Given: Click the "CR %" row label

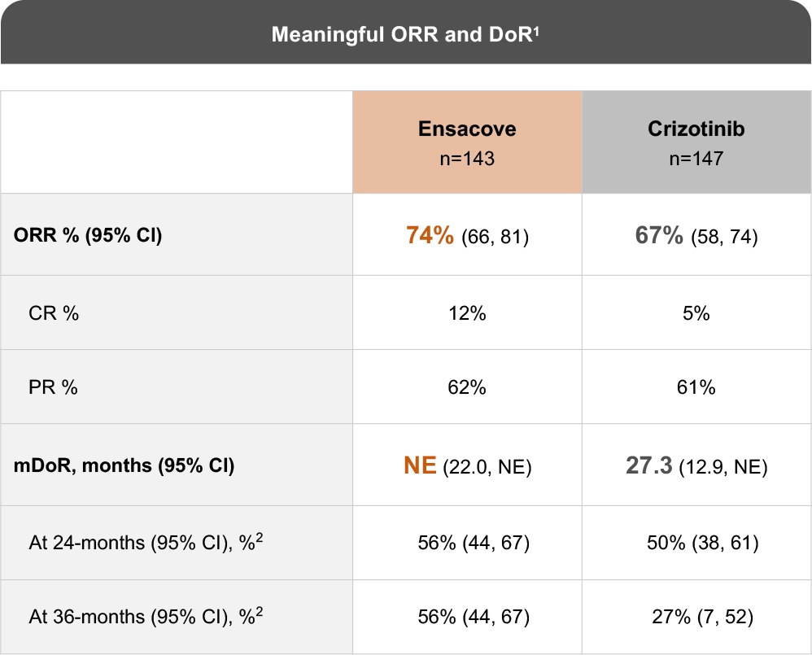Looking at the screenshot, I should (54, 313).
